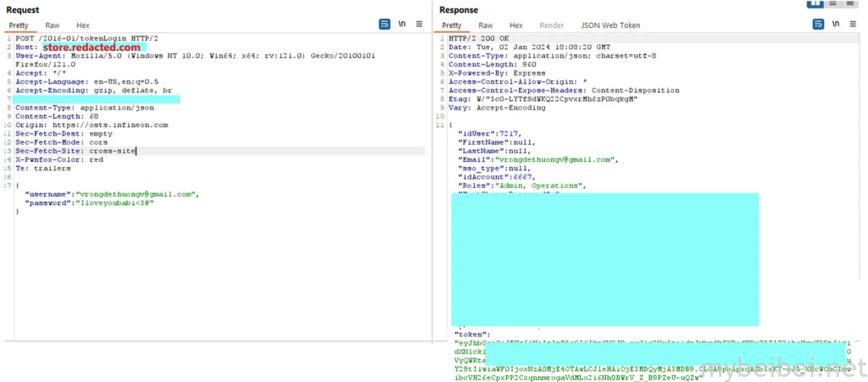This screenshot has height=382, width=868.
Task: Open Response Raw tab
Action: [x=486, y=25]
